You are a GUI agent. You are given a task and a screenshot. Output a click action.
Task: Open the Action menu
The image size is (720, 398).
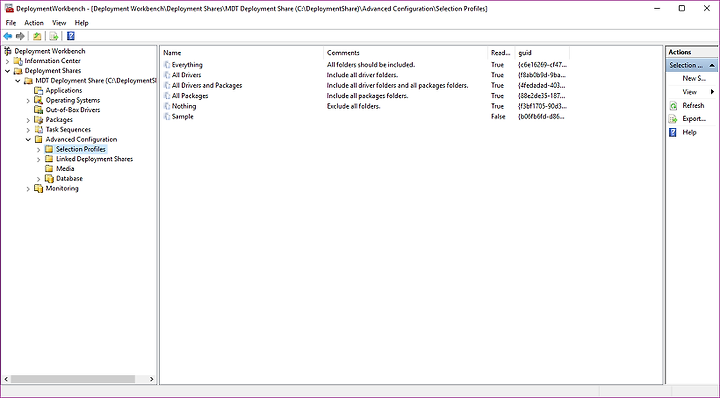[x=34, y=22]
